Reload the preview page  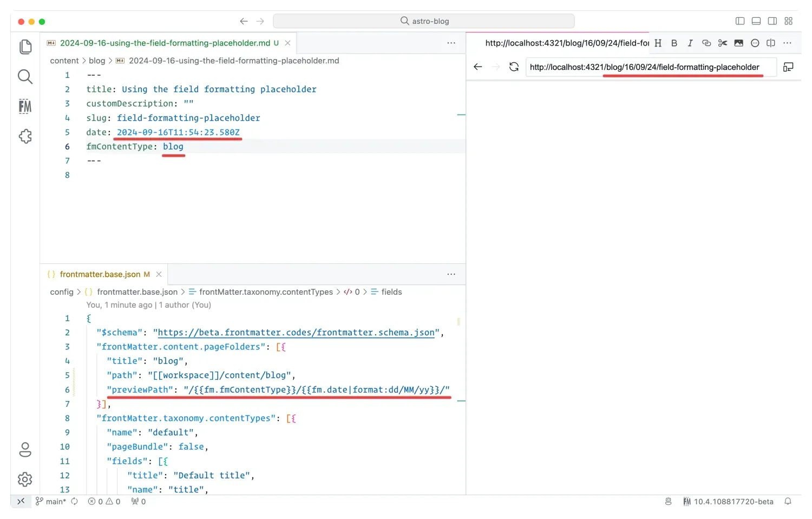[x=514, y=67]
